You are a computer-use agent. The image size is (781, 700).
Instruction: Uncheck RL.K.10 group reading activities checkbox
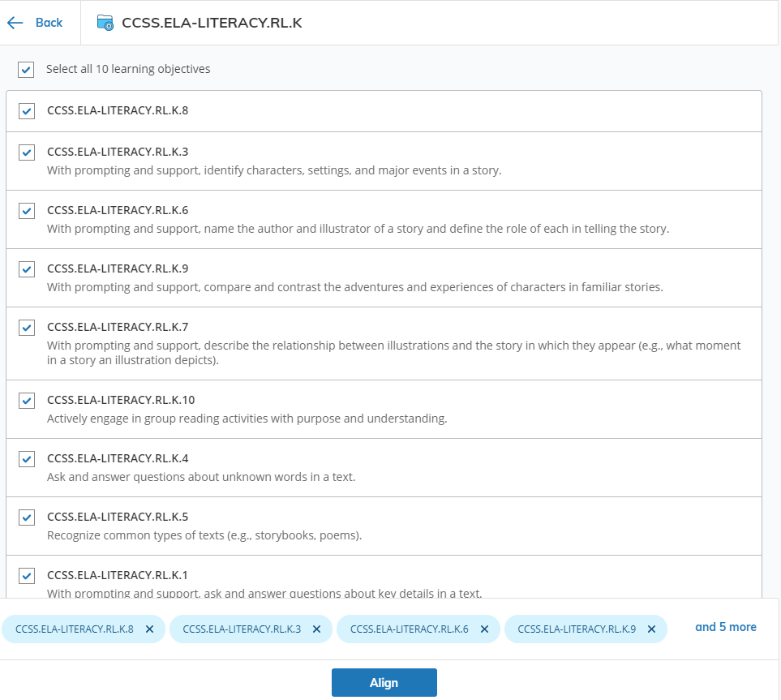(27, 401)
